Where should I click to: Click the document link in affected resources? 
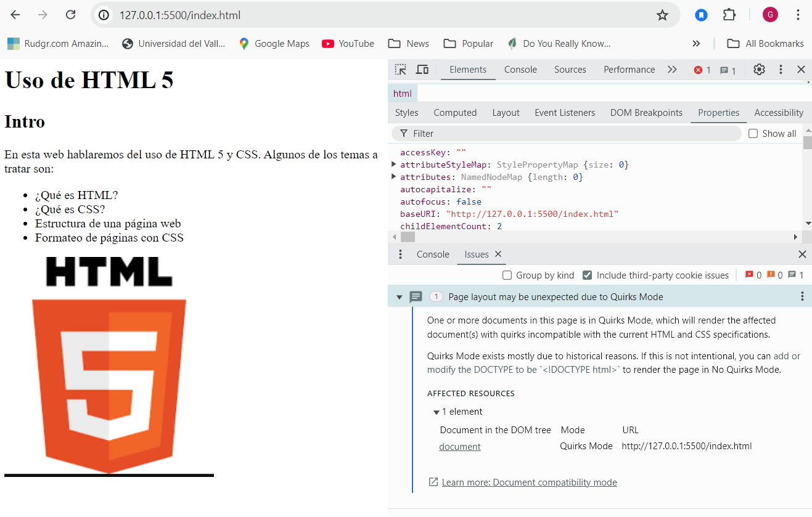[x=460, y=447]
